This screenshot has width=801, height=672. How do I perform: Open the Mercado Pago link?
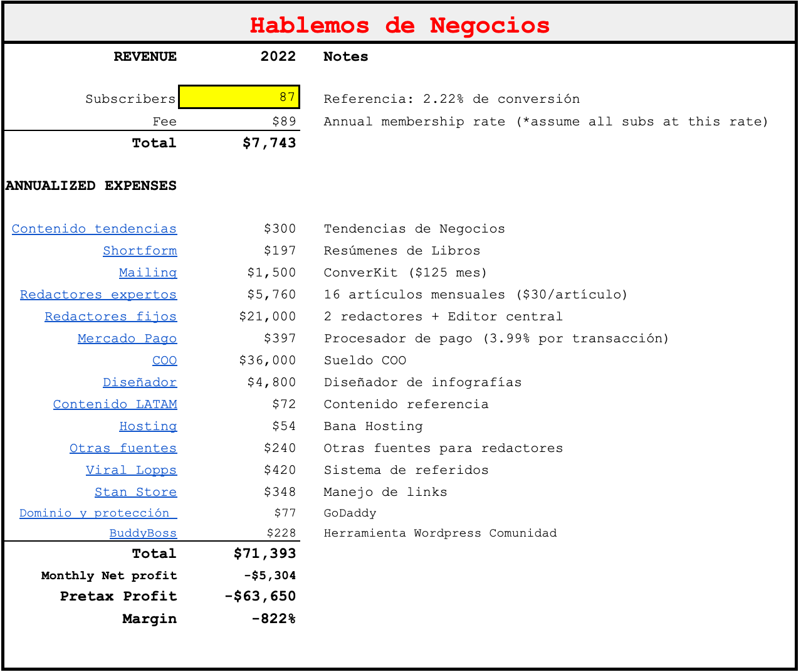pyautogui.click(x=127, y=339)
